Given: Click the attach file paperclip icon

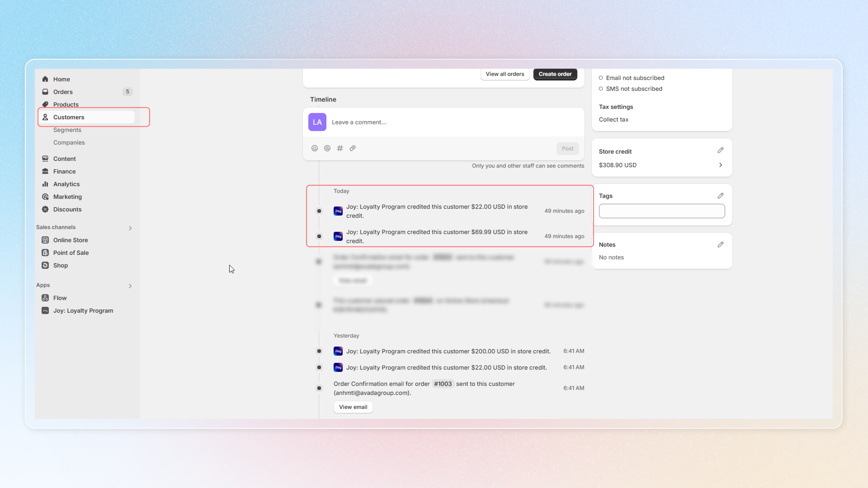Looking at the screenshot, I should tap(352, 148).
